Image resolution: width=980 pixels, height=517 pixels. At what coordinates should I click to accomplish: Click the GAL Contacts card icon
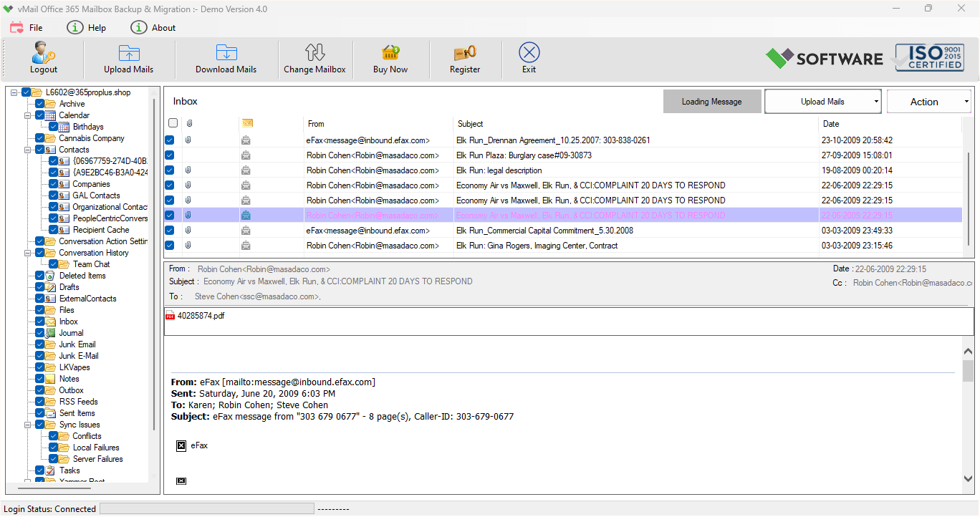point(64,195)
